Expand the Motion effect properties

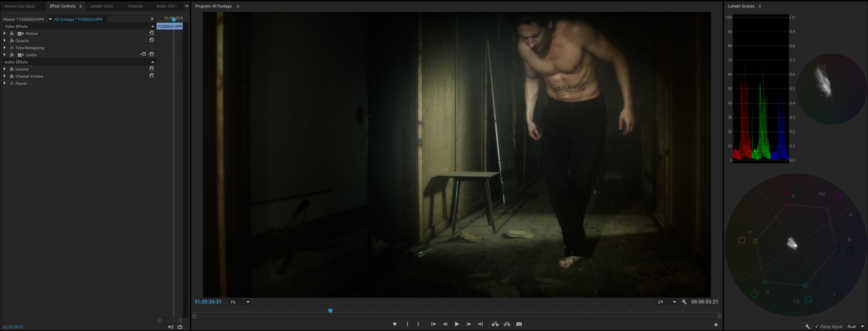(x=4, y=33)
